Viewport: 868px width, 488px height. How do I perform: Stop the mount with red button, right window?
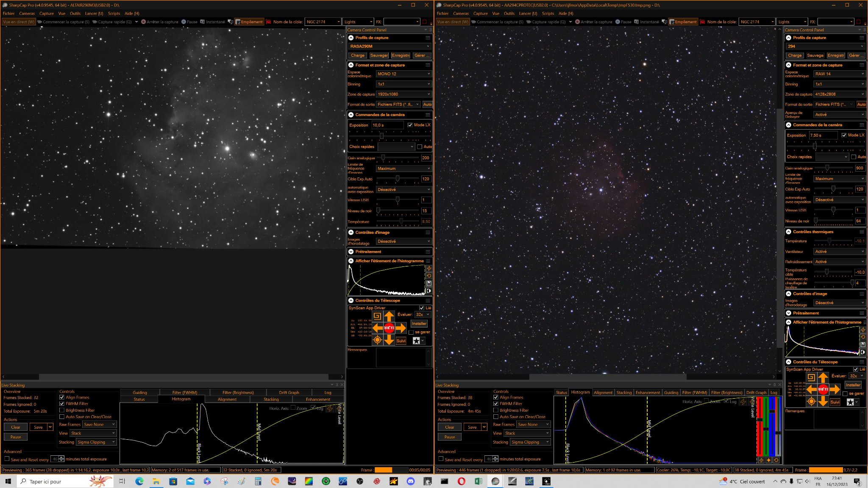823,389
